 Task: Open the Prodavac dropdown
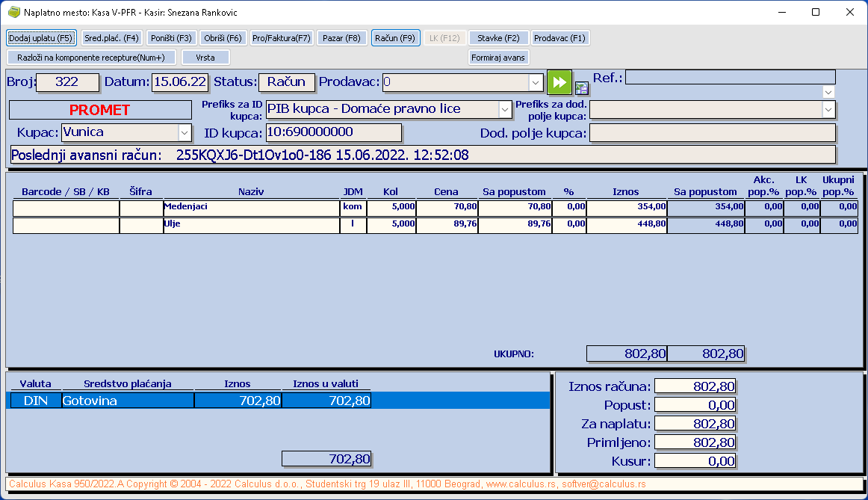pyautogui.click(x=536, y=82)
